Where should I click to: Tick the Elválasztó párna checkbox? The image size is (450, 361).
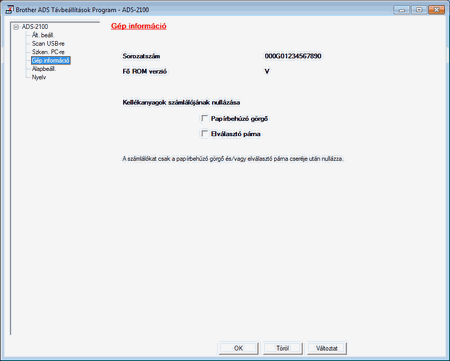204,134
